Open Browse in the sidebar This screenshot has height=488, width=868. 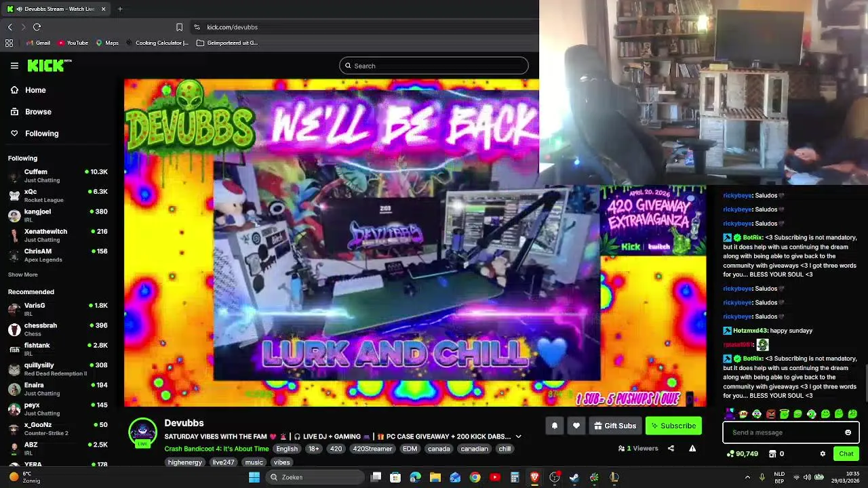(x=38, y=112)
